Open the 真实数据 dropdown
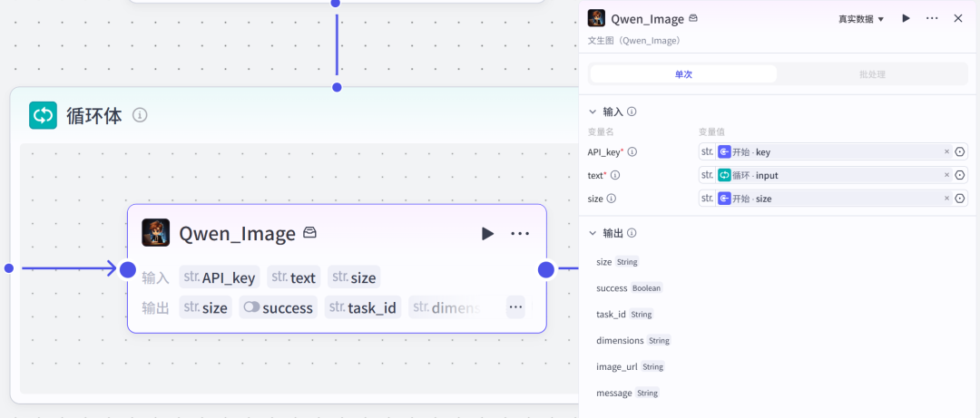This screenshot has width=980, height=418. pyautogui.click(x=861, y=19)
